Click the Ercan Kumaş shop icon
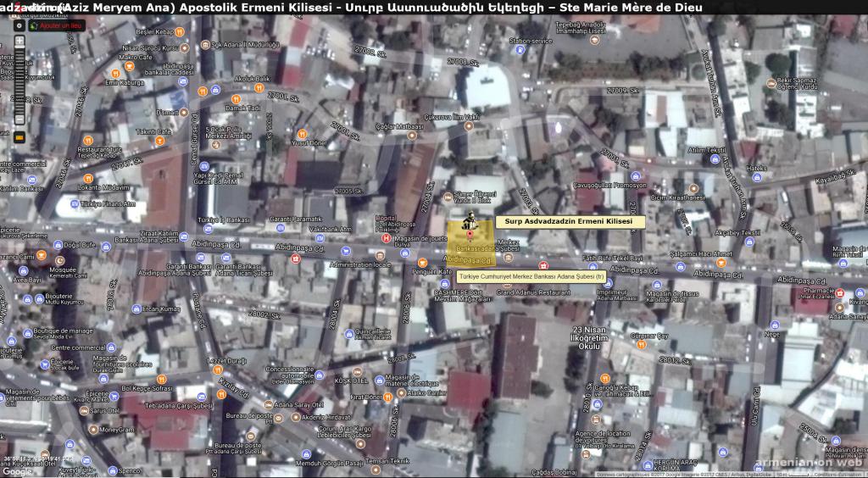This screenshot has height=478, width=868. click(x=136, y=308)
